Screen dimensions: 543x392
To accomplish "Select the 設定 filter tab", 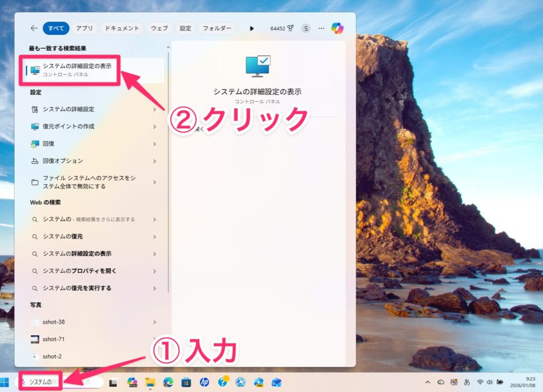I will pyautogui.click(x=186, y=28).
